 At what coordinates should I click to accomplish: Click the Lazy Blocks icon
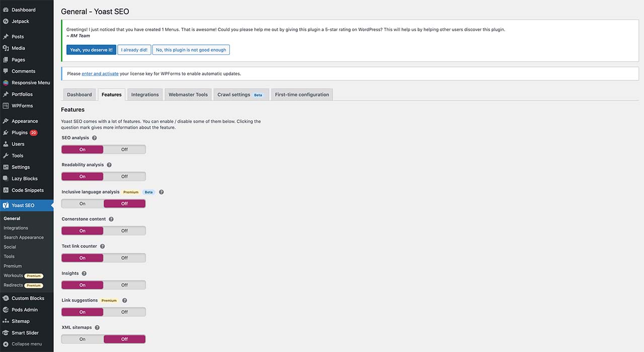click(x=6, y=179)
